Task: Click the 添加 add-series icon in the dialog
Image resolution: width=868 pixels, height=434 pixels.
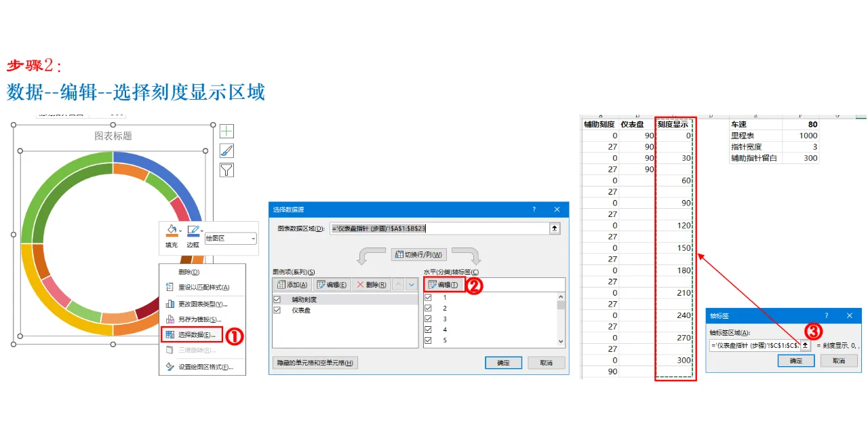Action: [292, 284]
